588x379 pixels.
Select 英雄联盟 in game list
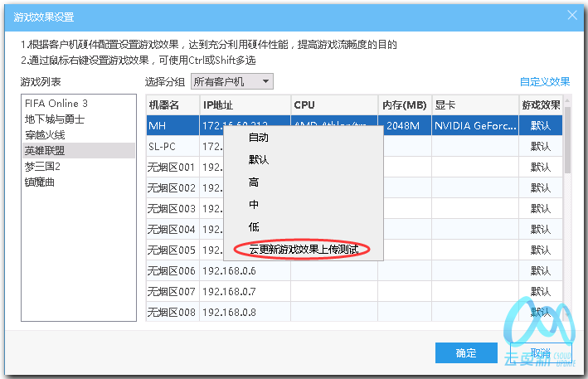pyautogui.click(x=79, y=150)
